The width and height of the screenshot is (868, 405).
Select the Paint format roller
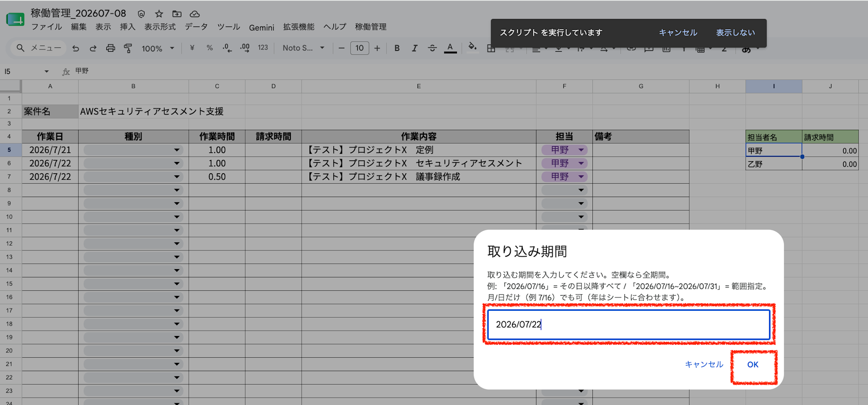point(128,48)
